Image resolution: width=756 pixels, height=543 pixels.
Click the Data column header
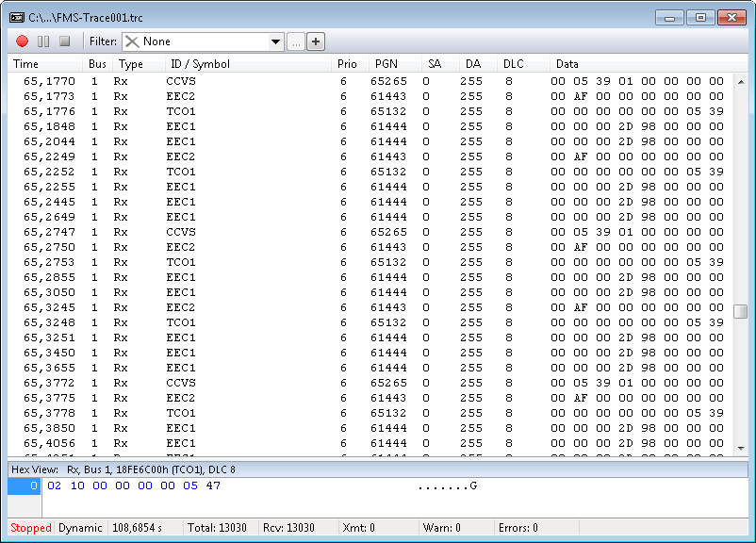pos(649,64)
